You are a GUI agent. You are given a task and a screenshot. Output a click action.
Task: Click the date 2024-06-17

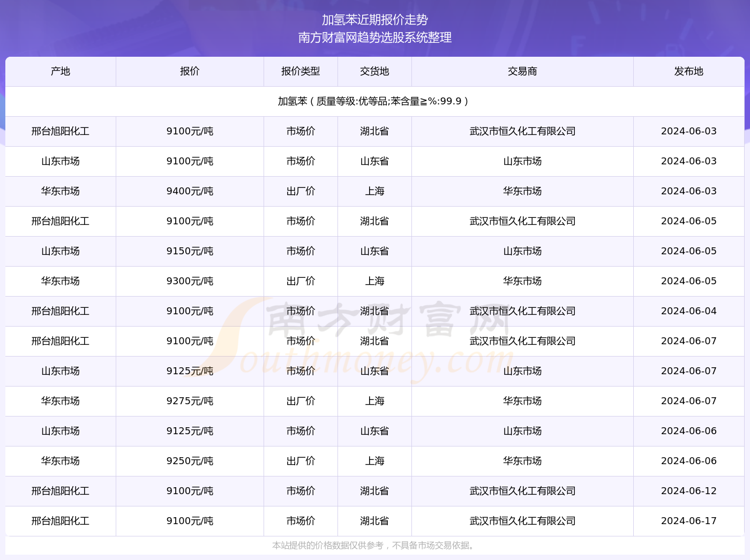click(689, 521)
